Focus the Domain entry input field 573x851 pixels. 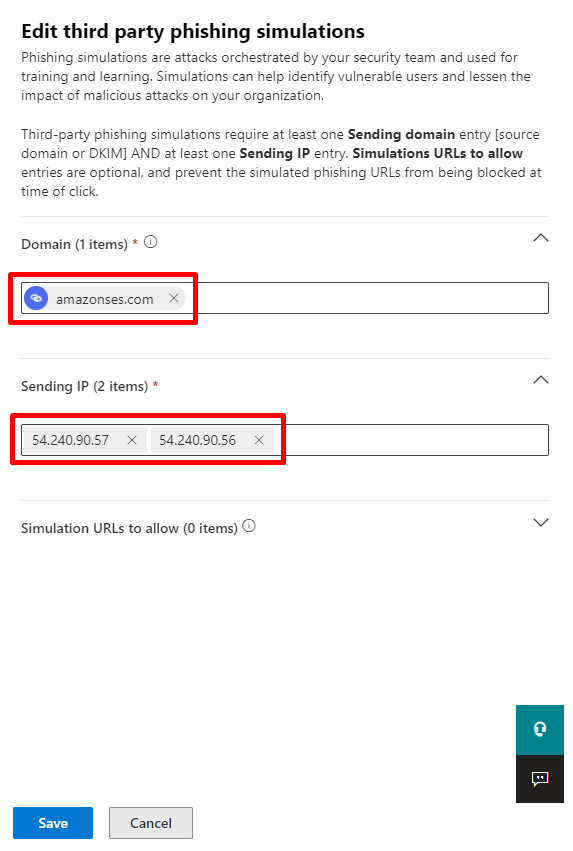pos(367,298)
